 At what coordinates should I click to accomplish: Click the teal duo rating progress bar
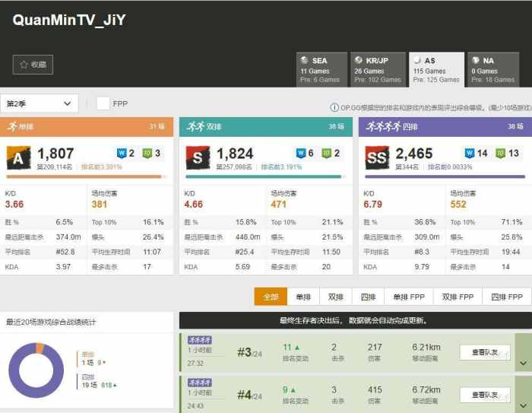pyautogui.click(x=266, y=176)
